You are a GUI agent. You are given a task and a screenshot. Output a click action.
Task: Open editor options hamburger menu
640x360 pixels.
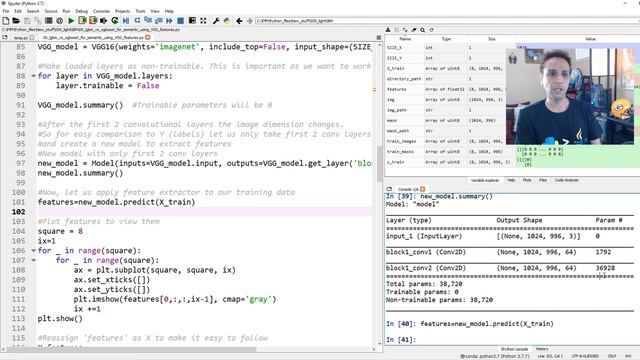click(x=379, y=37)
